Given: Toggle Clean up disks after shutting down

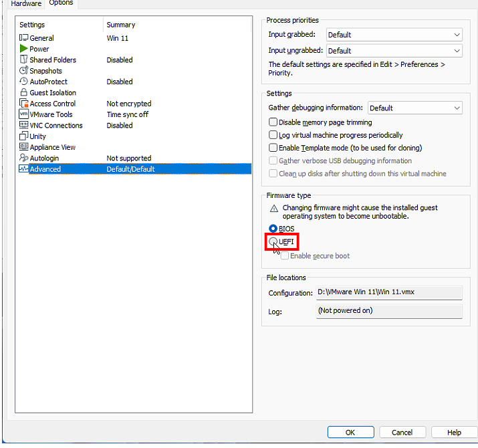Looking at the screenshot, I should tap(273, 173).
